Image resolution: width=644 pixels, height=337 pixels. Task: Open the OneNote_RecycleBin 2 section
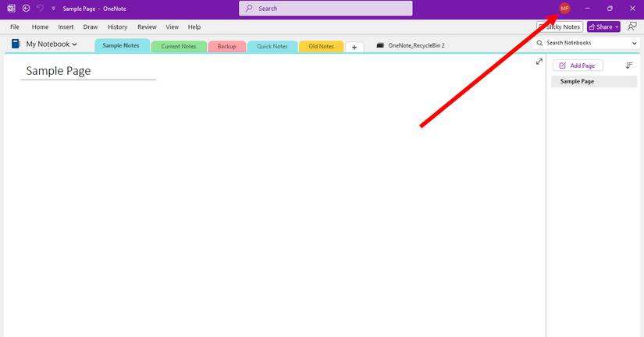pyautogui.click(x=411, y=45)
